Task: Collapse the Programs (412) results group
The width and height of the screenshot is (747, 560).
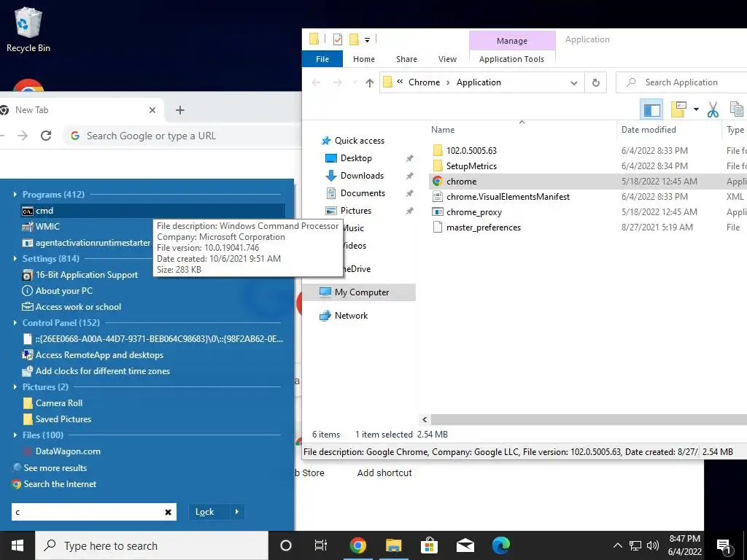Action: click(x=15, y=194)
